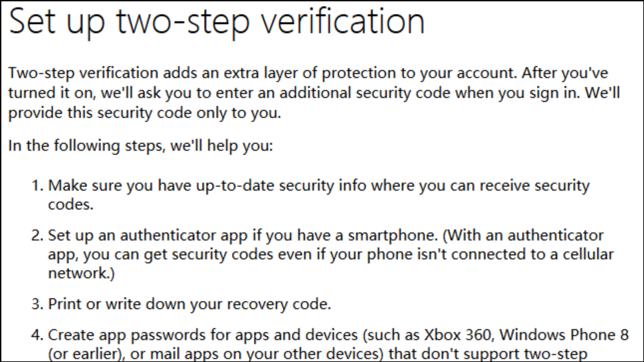The width and height of the screenshot is (644, 362).
Task: Click the line 'In the following steps, we'll help you:'
Action: (140, 145)
